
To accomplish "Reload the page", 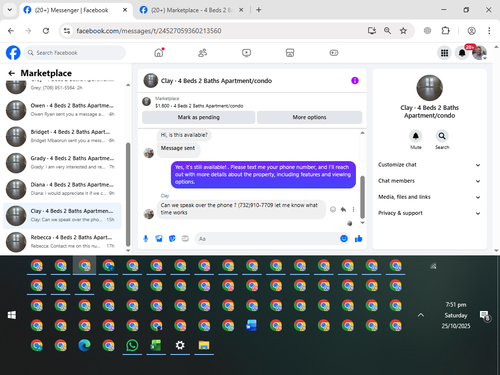I will tap(46, 31).
